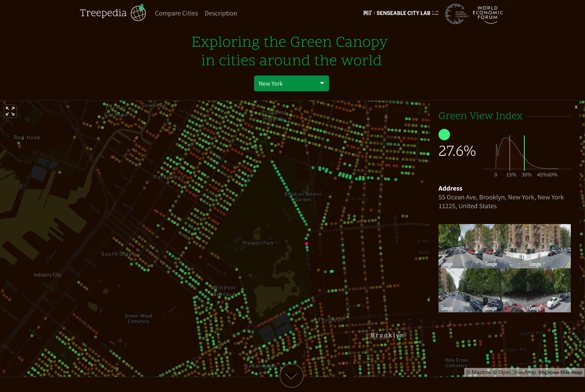Click the Senseable City Lab logo
585x392 pixels.
coord(404,13)
